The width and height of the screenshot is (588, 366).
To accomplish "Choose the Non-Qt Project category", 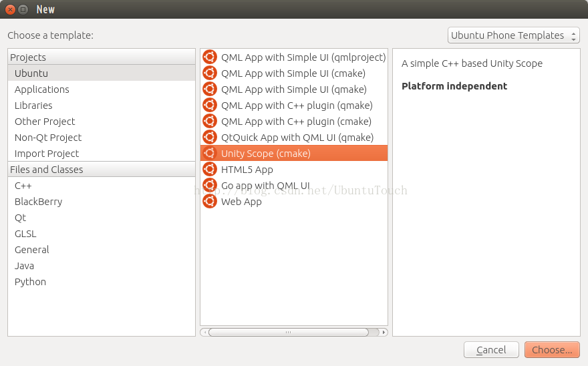I will 102,138.
